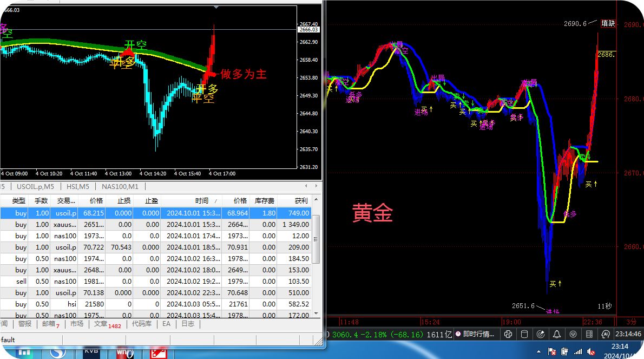Open the database cylinder icon
The width and height of the screenshot is (644, 359).
[524, 334]
